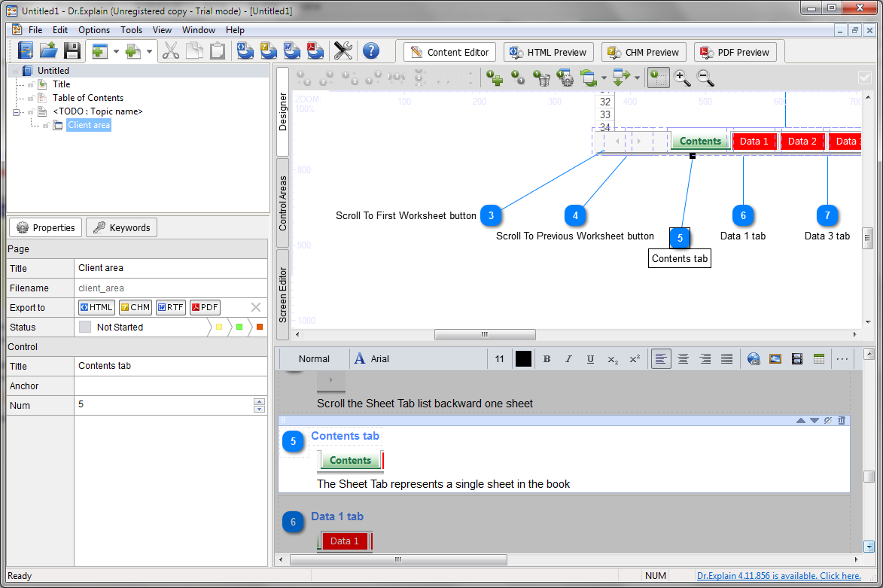
Task: Open the black text color swatch
Action: click(x=523, y=359)
